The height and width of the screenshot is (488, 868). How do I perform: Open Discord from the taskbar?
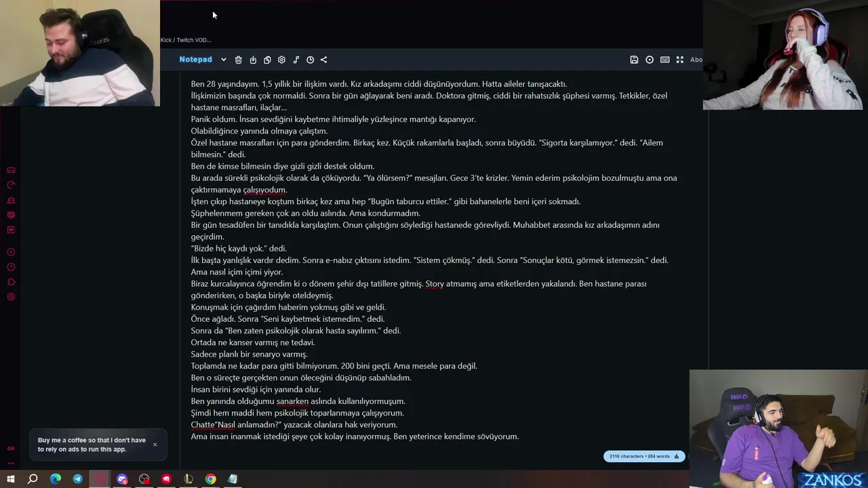[122, 479]
